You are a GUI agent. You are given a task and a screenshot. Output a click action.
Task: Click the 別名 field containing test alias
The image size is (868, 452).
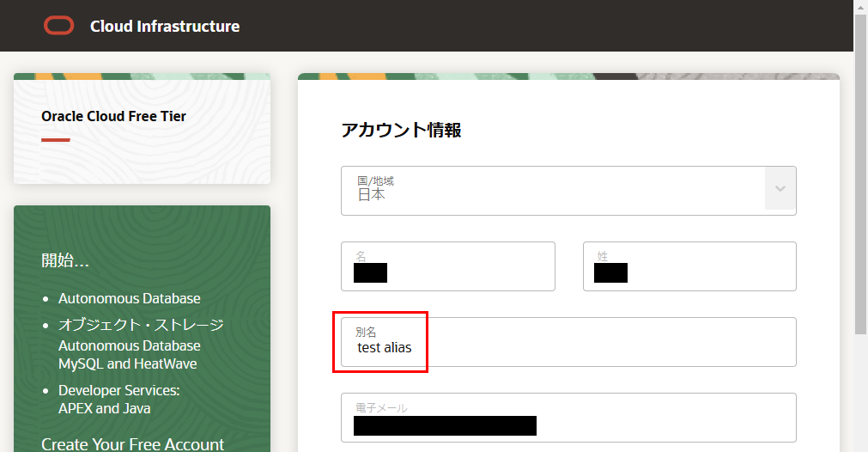(568, 342)
